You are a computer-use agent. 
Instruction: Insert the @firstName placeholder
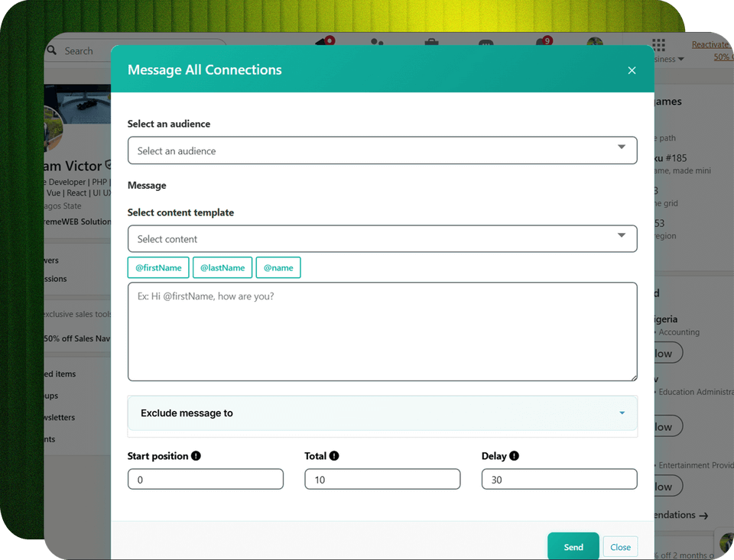point(158,267)
